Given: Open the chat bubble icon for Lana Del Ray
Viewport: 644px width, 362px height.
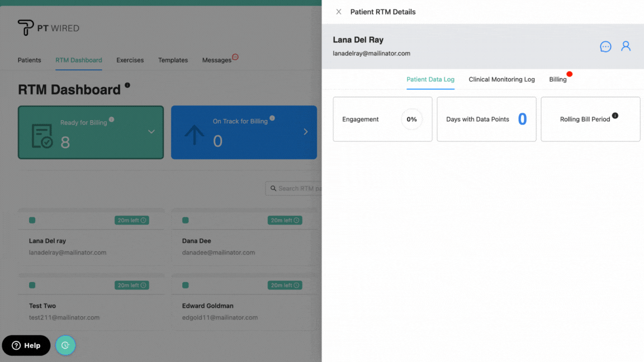Looking at the screenshot, I should [605, 47].
